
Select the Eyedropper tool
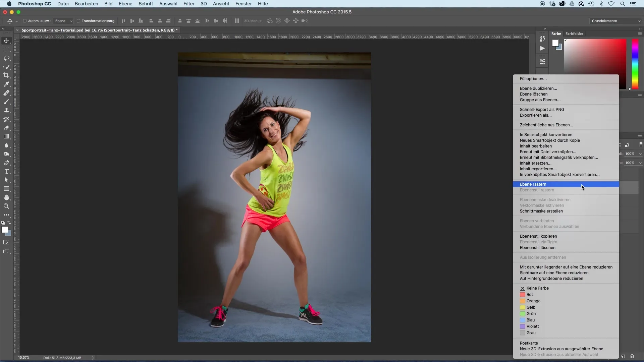tap(6, 84)
